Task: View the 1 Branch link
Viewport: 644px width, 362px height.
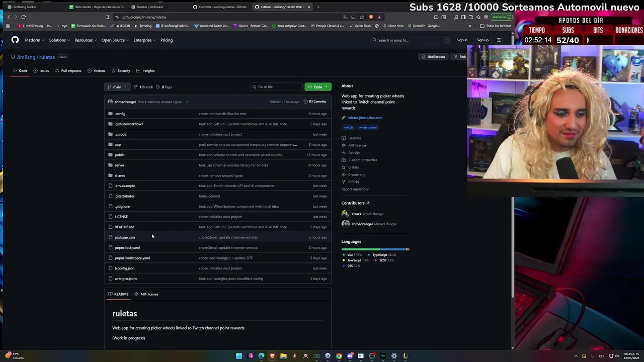Action: pyautogui.click(x=143, y=87)
